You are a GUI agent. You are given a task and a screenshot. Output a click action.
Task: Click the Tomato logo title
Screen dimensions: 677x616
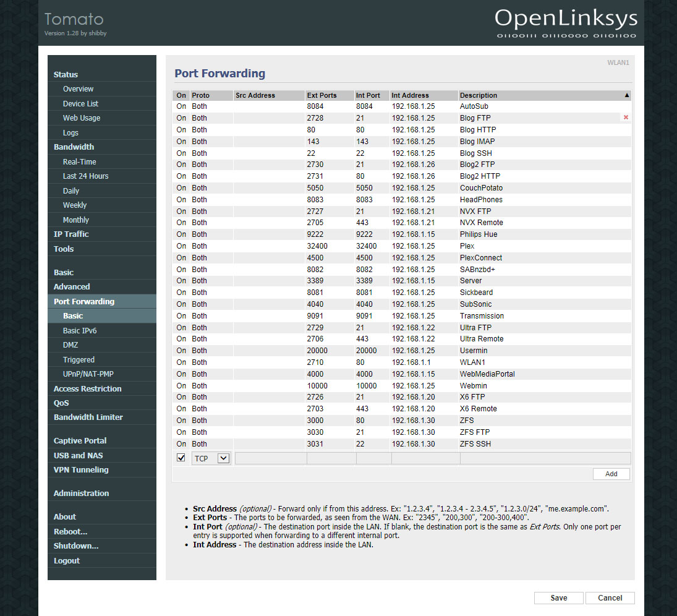[74, 19]
